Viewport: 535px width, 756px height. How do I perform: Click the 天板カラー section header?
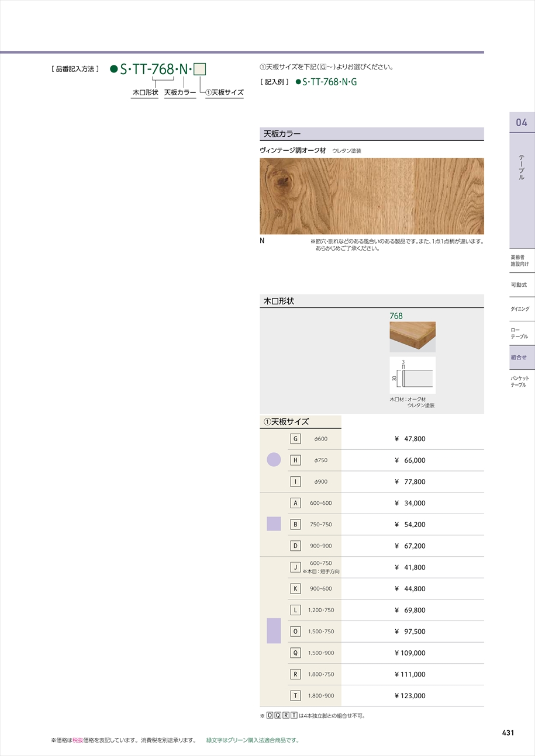pos(372,134)
